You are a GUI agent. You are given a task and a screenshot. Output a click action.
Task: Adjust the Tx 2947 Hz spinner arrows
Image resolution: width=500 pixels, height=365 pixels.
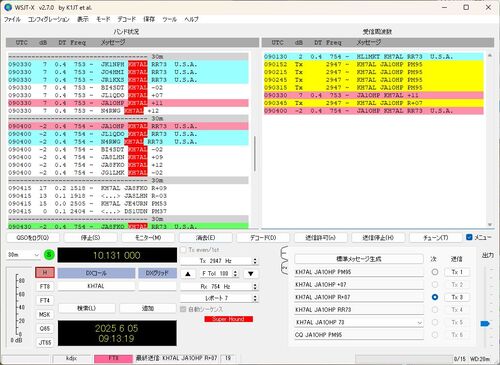pos(255,261)
